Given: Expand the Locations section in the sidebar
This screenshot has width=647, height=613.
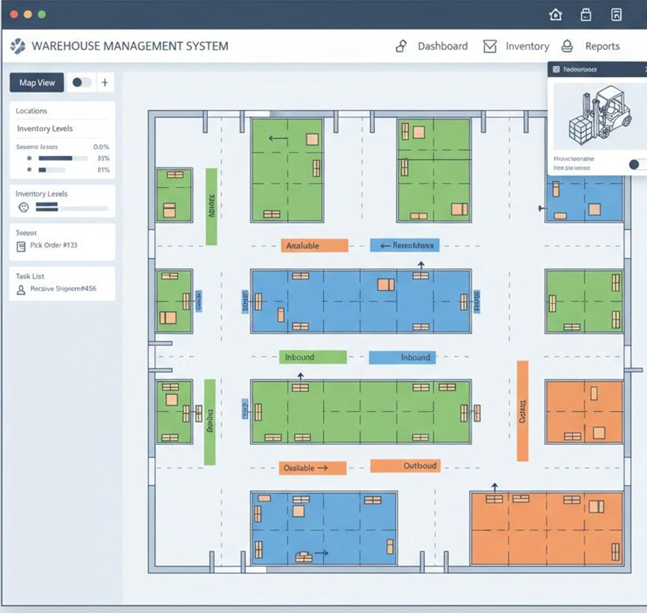Looking at the screenshot, I should coord(32,111).
